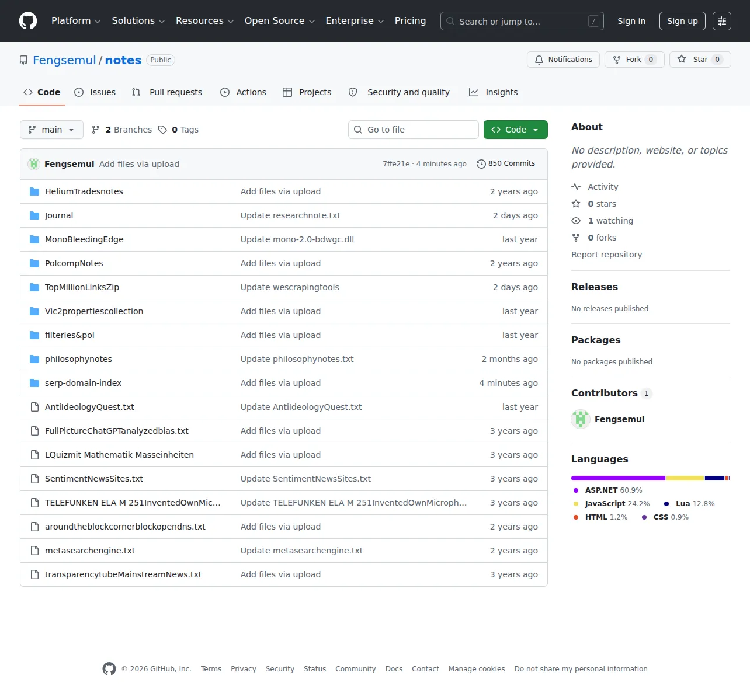750x700 pixels.
Task: Click the philosophynotes folder icon
Action: point(34,359)
